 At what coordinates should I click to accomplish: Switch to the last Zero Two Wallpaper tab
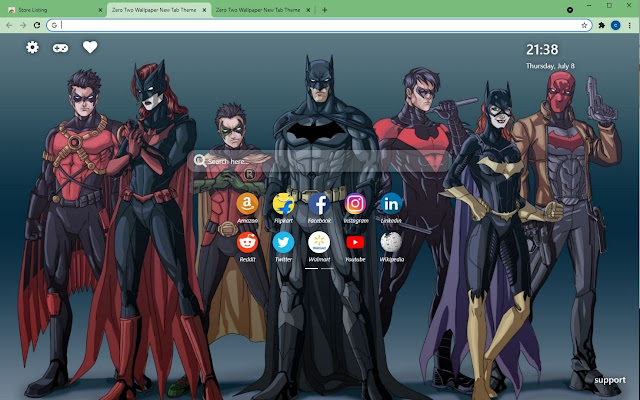pyautogui.click(x=263, y=10)
